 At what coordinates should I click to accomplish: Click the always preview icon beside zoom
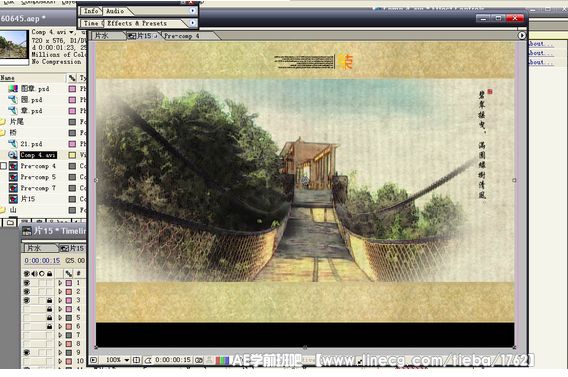click(x=93, y=360)
